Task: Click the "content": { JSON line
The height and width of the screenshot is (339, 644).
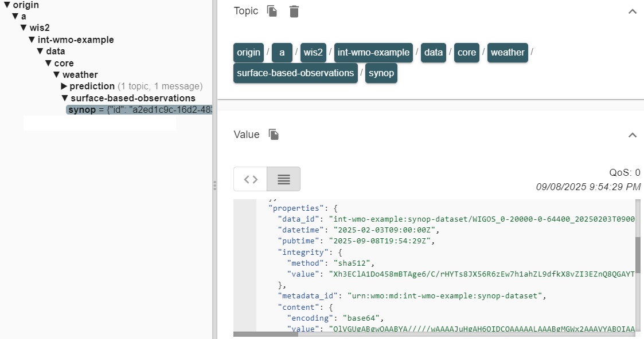Action: (305, 307)
